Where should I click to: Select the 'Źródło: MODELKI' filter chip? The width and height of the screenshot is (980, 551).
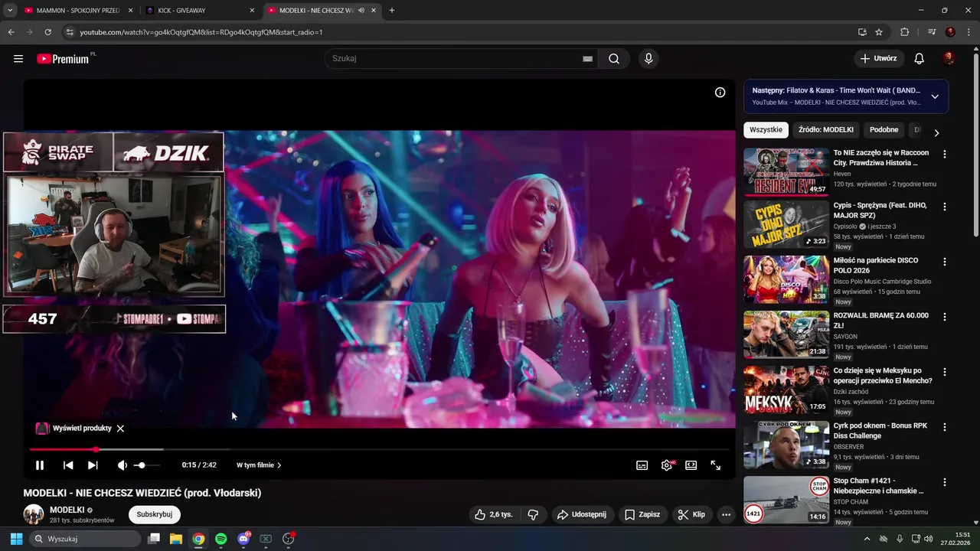825,130
